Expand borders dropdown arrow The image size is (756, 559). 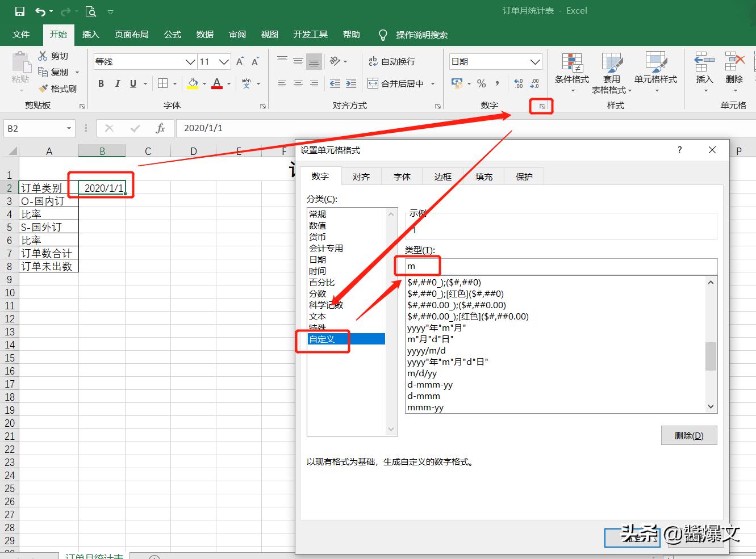click(x=175, y=83)
